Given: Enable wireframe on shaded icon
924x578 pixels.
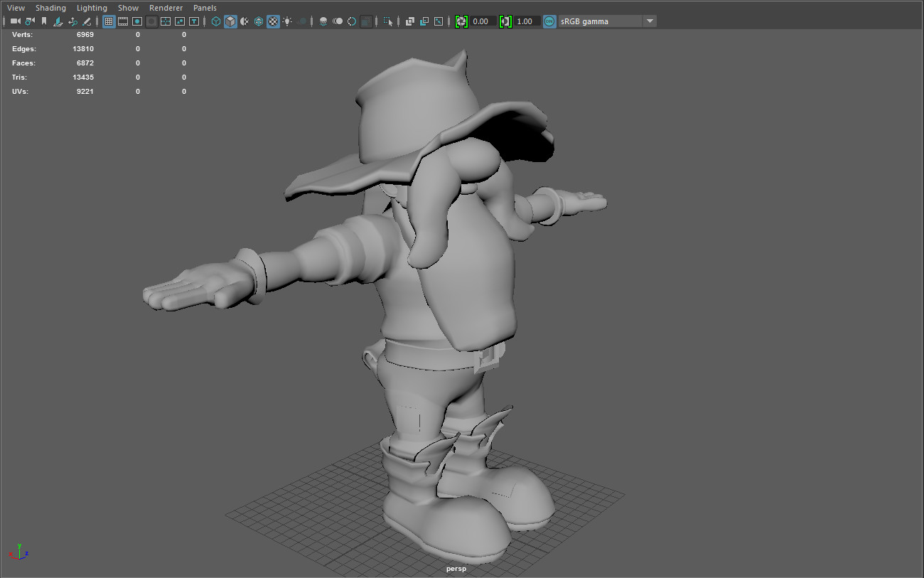Looking at the screenshot, I should click(x=259, y=21).
